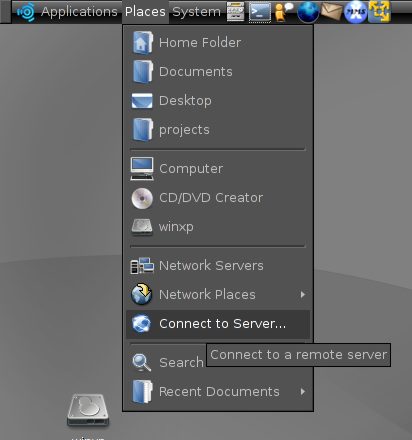Launch the XMMS player icon

tap(355, 12)
